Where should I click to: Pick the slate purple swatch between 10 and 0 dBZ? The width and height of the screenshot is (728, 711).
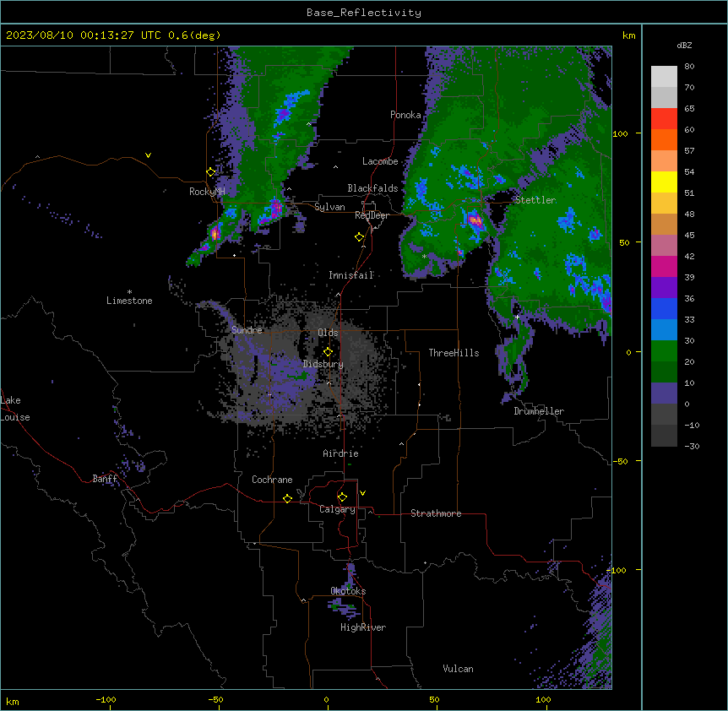point(664,393)
